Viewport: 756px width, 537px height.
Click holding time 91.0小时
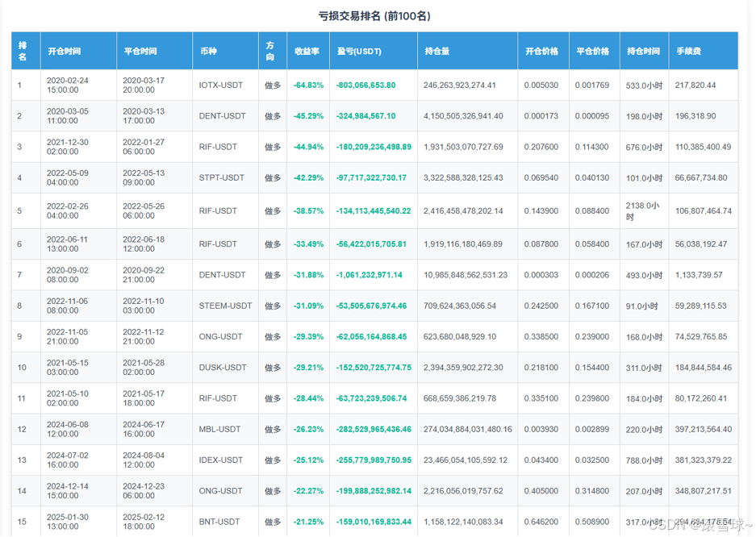[641, 306]
